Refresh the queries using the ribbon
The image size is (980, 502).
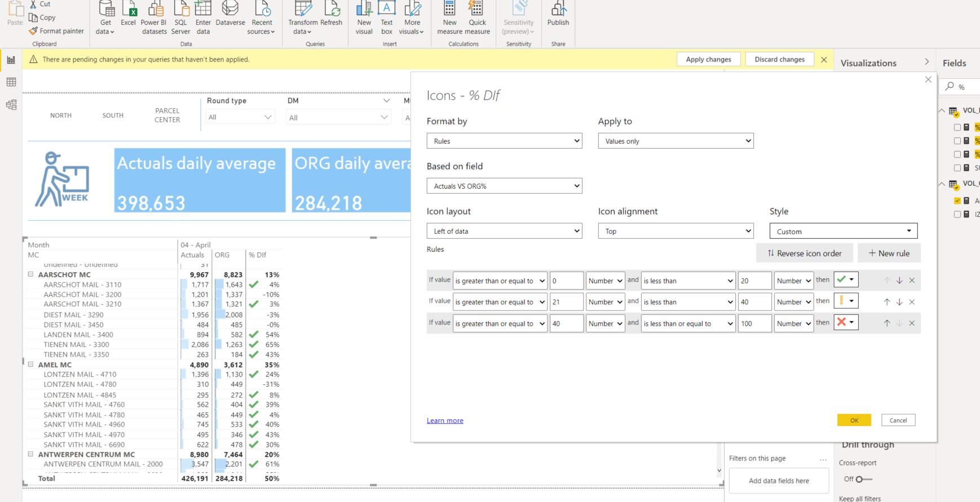click(332, 14)
